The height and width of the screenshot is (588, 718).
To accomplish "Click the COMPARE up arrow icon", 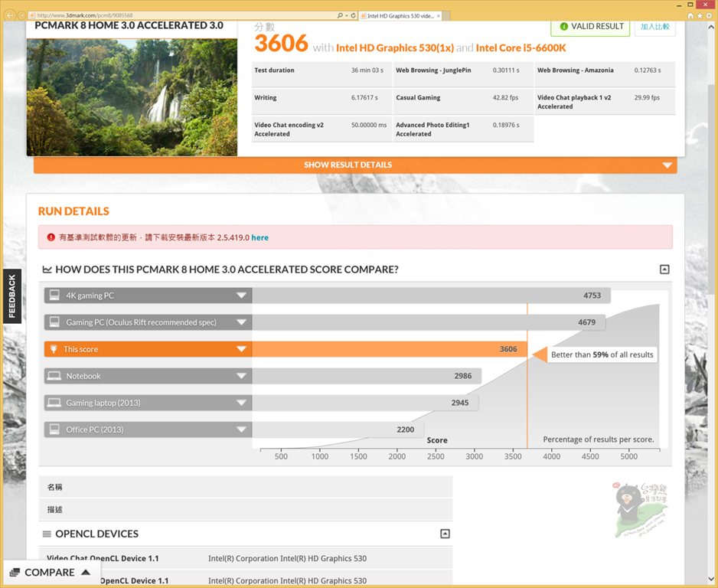I will (86, 572).
